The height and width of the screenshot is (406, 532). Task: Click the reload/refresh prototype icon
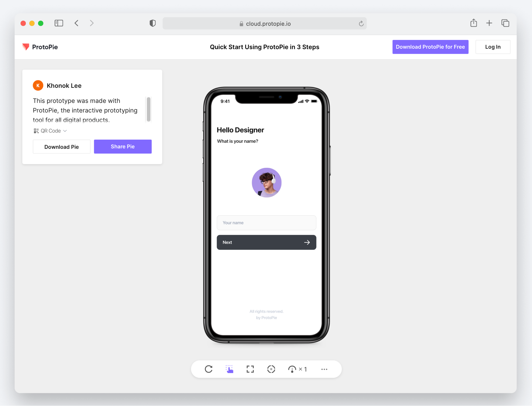209,369
